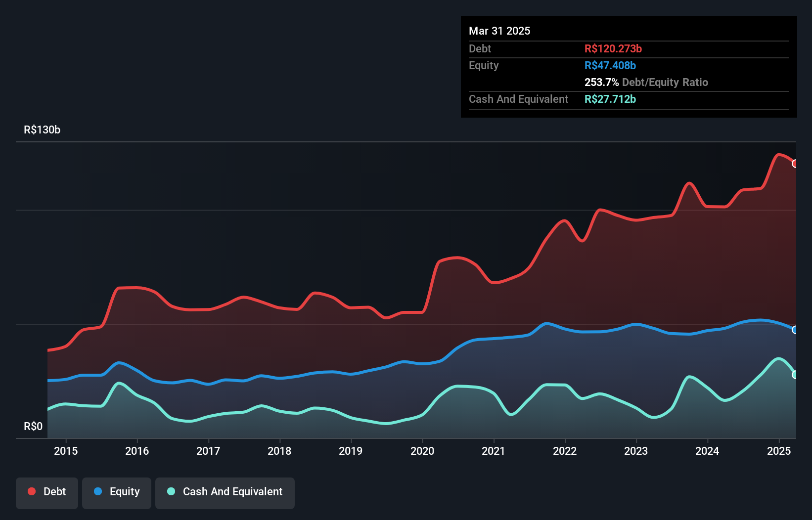Click the Debt value R$120.273b in tooltip
Screen dimensions: 812x520
click(613, 48)
